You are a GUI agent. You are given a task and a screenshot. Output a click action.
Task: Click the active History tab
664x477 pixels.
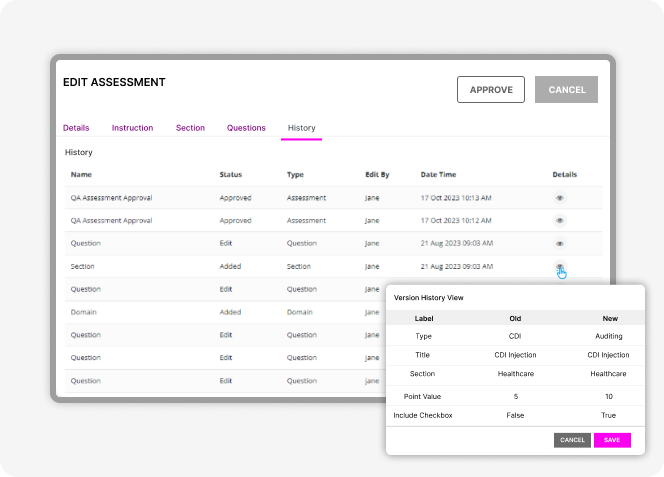301,128
